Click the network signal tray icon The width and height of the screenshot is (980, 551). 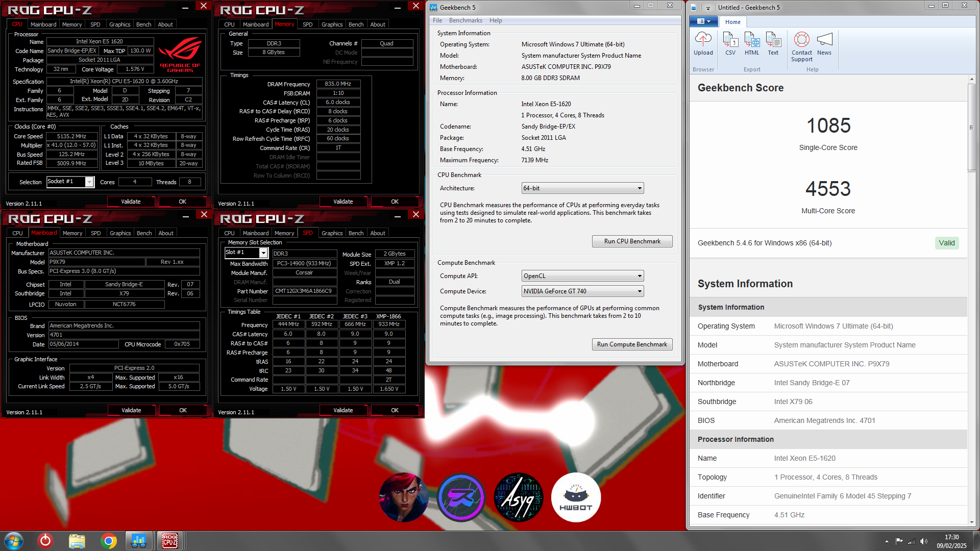pos(912,541)
